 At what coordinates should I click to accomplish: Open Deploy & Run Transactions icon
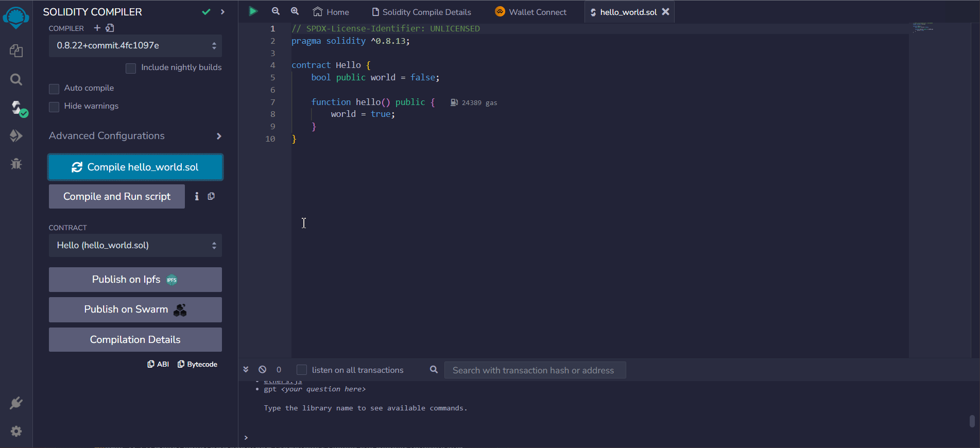coord(16,135)
